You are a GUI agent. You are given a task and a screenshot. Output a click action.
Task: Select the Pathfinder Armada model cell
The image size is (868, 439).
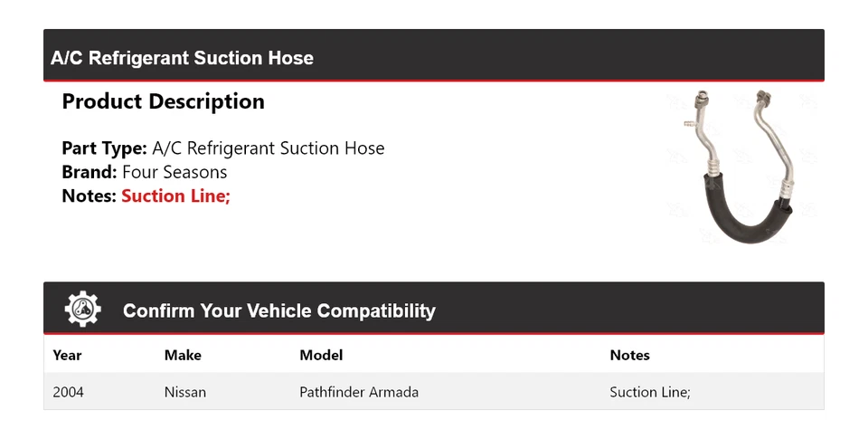coord(359,392)
